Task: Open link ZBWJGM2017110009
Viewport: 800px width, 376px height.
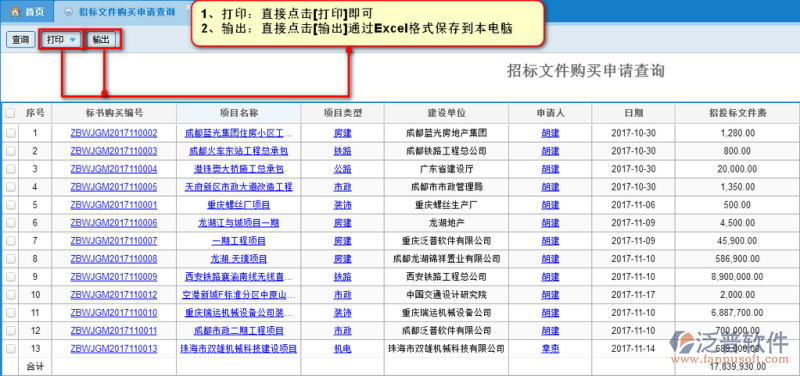Action: click(x=114, y=277)
